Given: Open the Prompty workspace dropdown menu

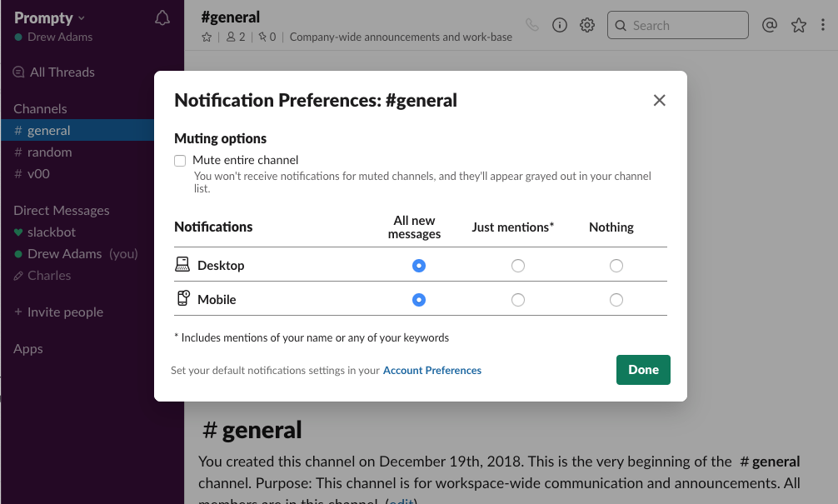Looking at the screenshot, I should [50, 18].
